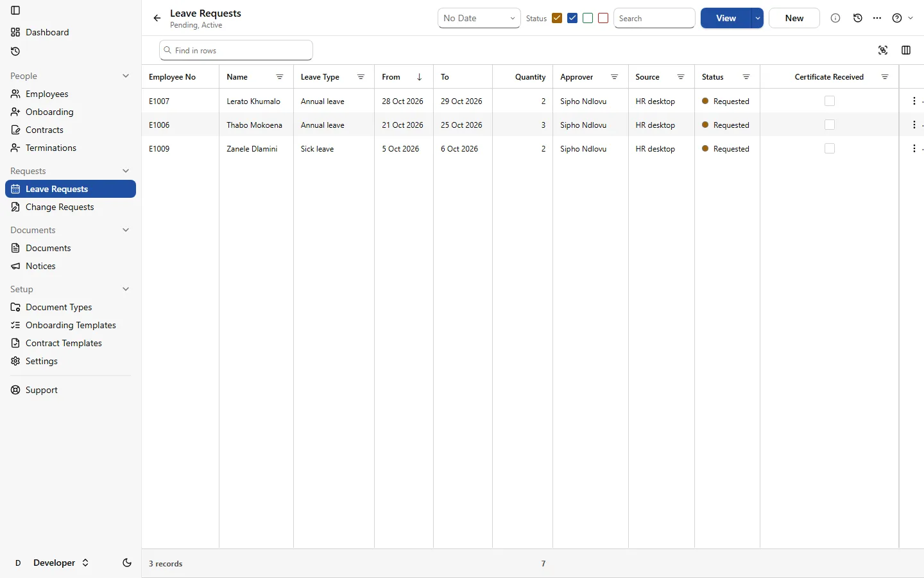Go back using the arrow beside Leave Requests

point(157,18)
